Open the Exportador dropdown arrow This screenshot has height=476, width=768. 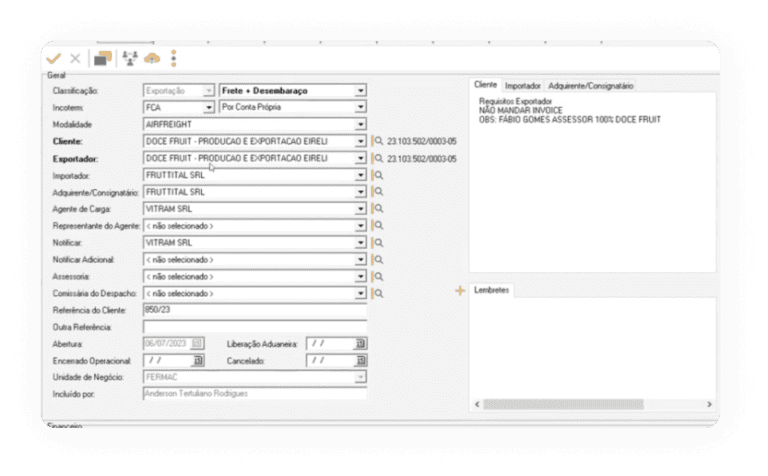pyautogui.click(x=360, y=158)
